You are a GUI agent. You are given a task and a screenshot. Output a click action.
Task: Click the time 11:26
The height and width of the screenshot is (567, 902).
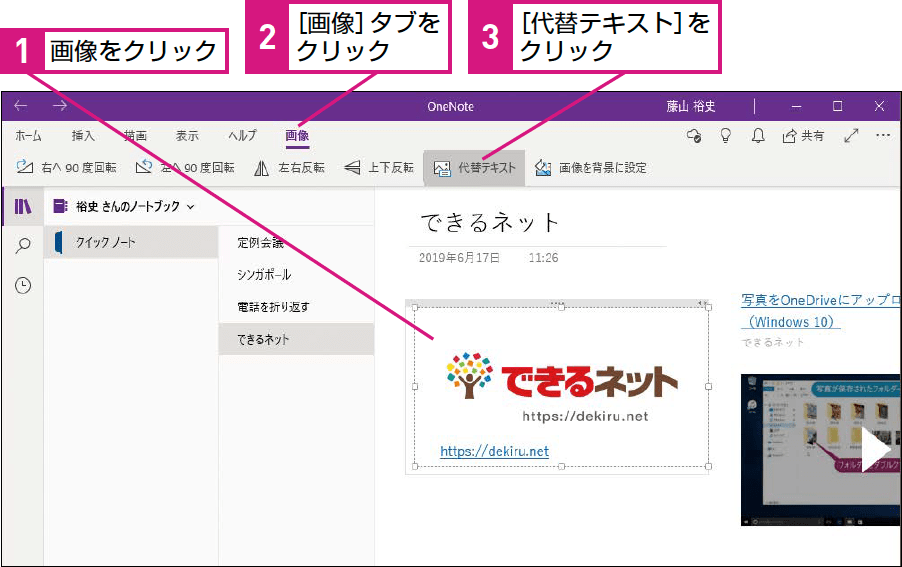(543, 258)
